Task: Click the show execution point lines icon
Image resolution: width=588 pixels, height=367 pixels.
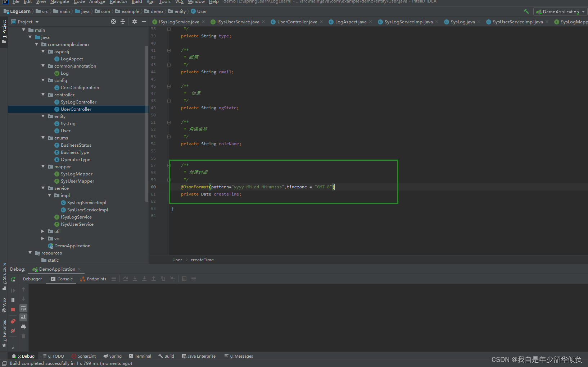Action: (114, 279)
